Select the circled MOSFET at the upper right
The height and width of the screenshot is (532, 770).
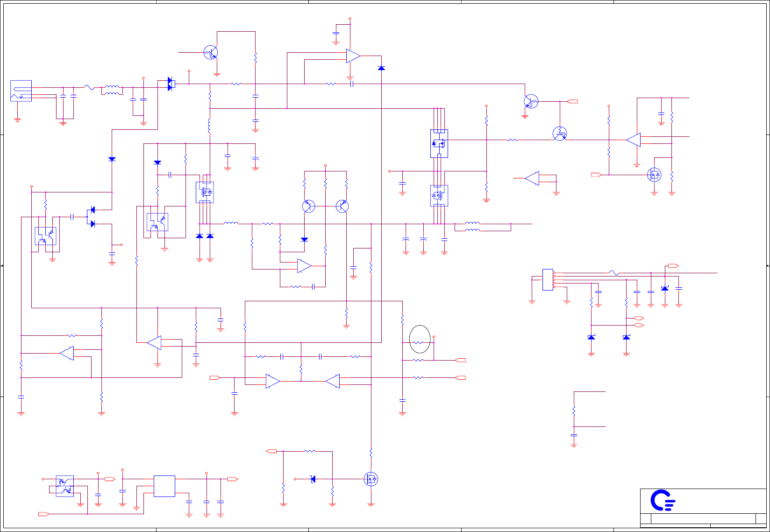(x=654, y=175)
